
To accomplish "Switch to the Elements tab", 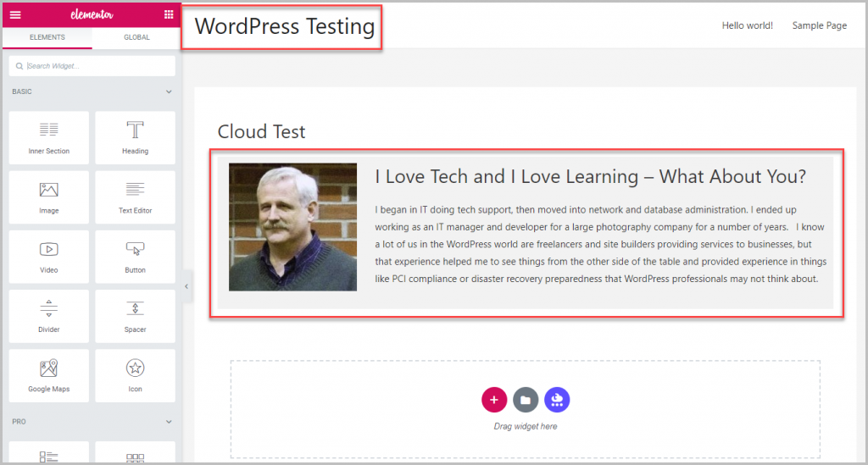I will coord(47,37).
